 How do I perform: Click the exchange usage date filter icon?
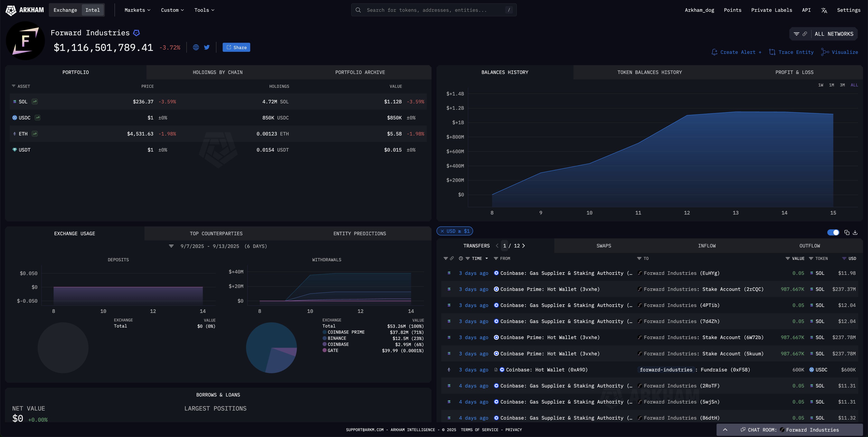[x=171, y=246]
